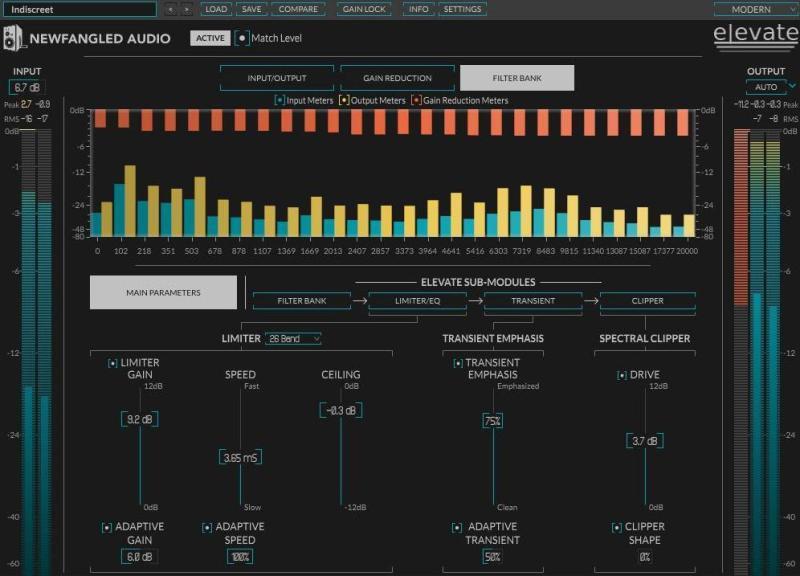This screenshot has width=800, height=576.
Task: Select the MAIN PARAMETERS tab
Action: [163, 292]
